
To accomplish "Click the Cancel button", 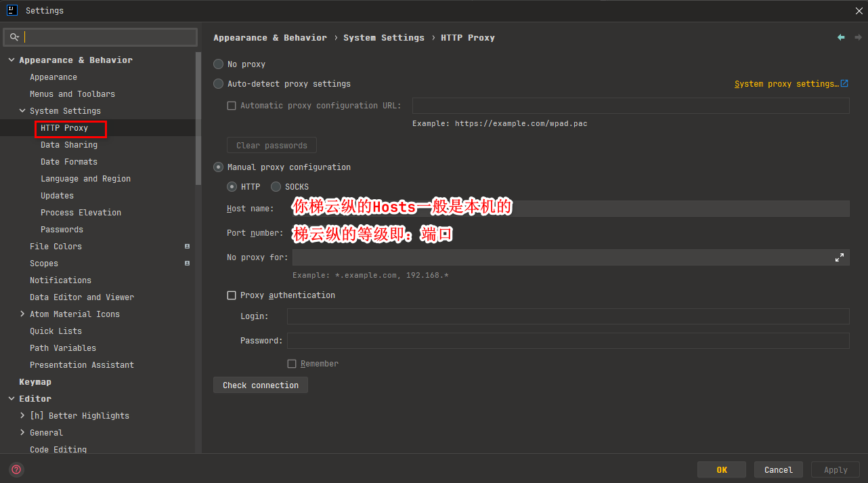I will point(779,469).
